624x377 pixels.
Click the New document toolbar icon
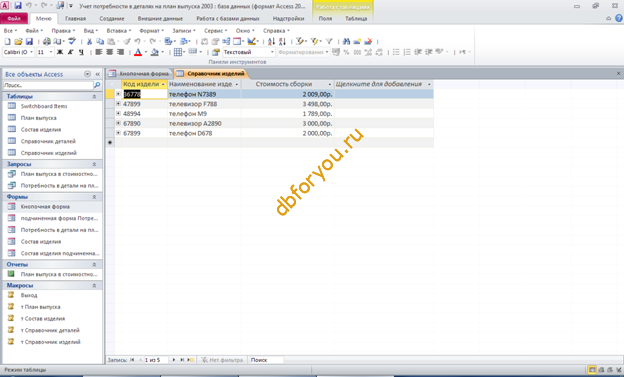coord(7,41)
